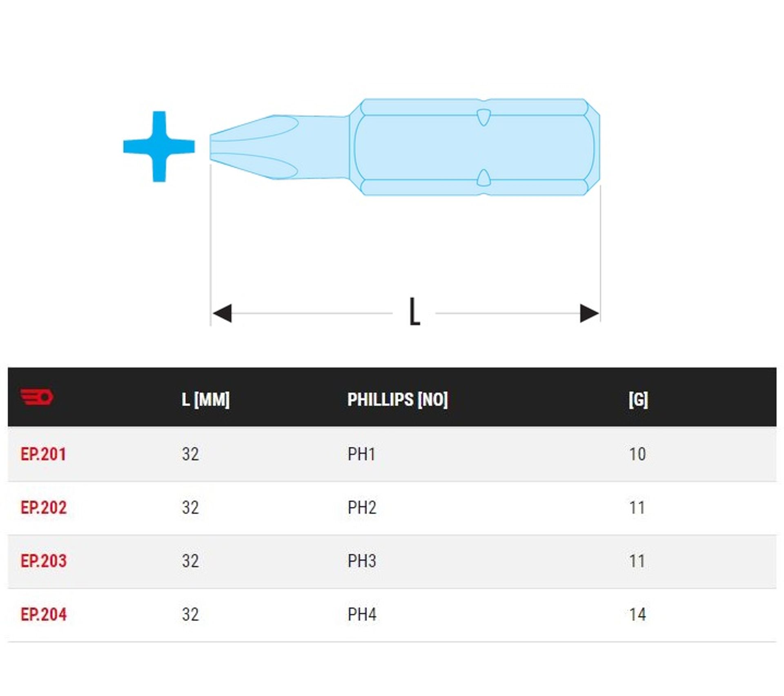Screen dimensions: 784x696
Task: Follow the EP.203 reference link
Action: 43,561
